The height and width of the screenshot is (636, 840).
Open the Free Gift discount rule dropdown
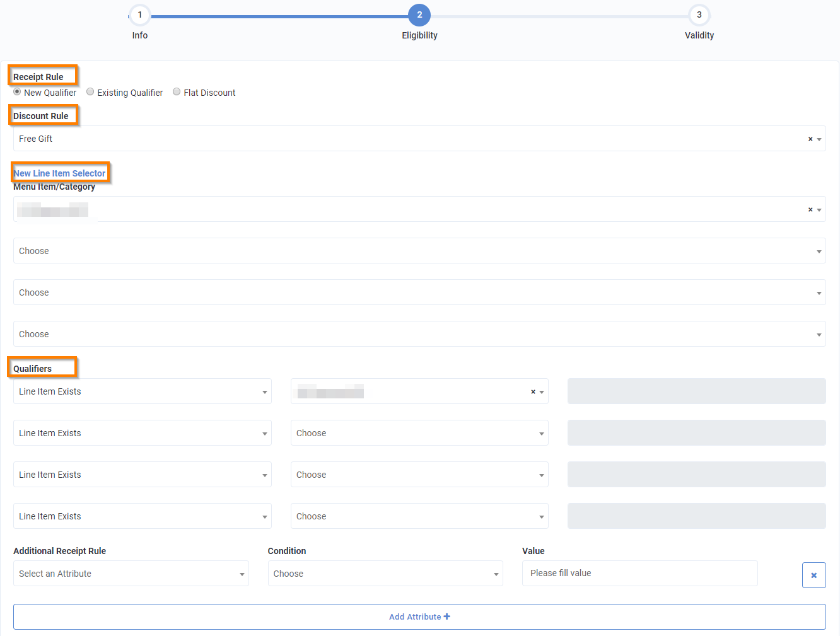(410, 139)
